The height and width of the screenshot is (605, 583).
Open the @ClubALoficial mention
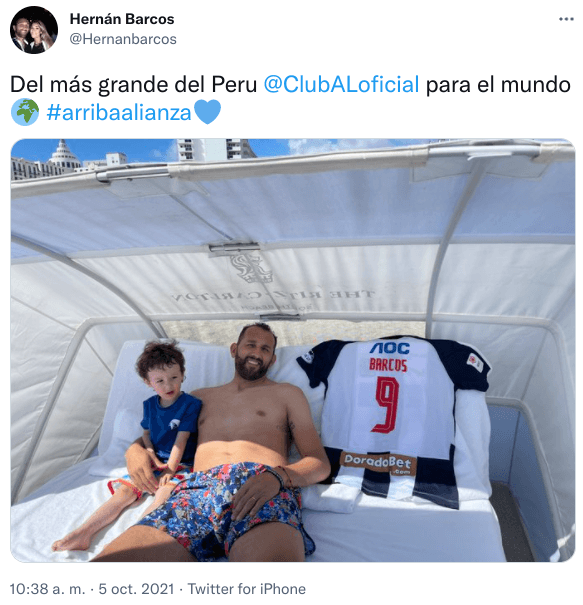[341, 84]
